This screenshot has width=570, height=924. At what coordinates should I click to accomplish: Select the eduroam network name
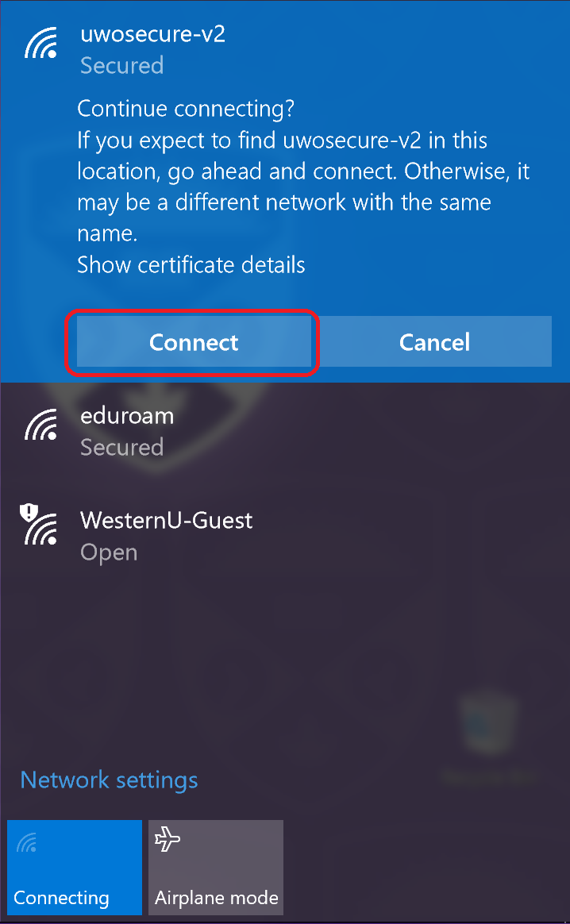point(127,416)
